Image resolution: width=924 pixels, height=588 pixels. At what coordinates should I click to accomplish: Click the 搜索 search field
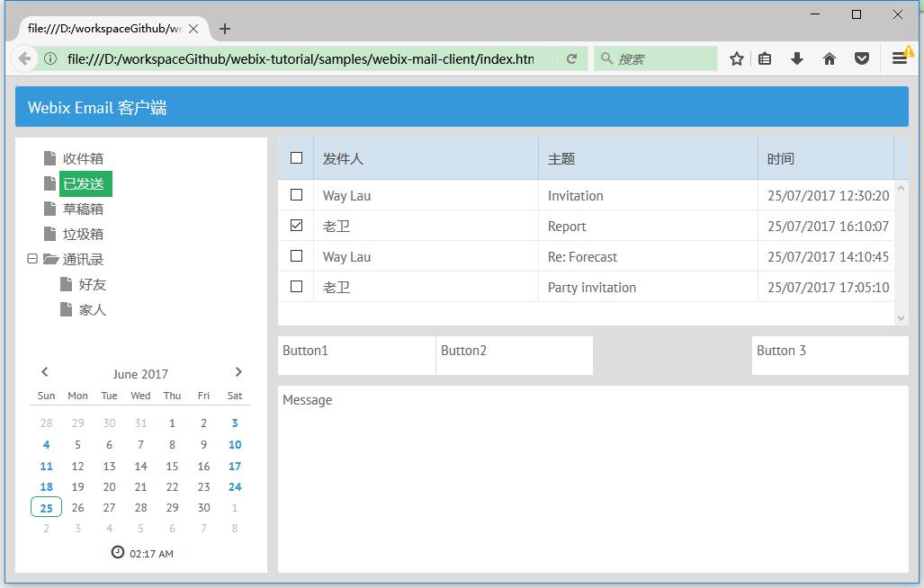(655, 58)
